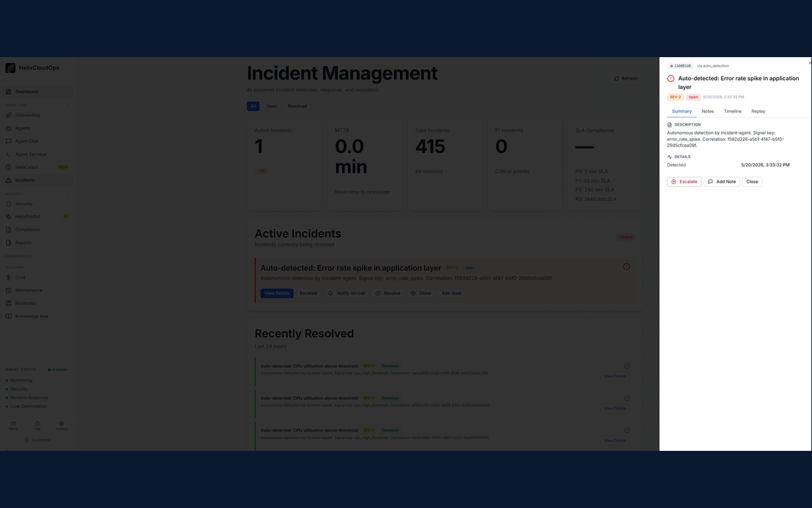
Task: Click the green check icon on first resolved incident
Action: pos(627,366)
